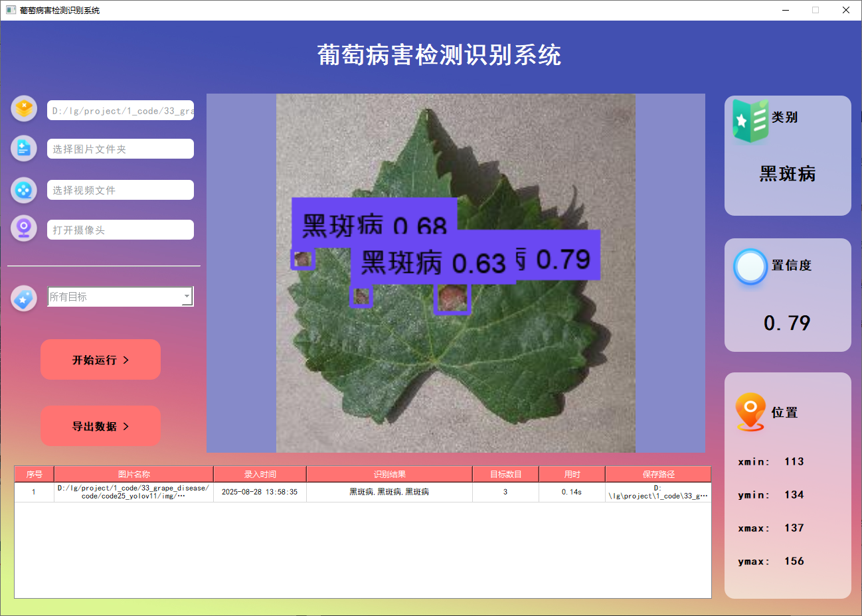Click the image name cell starting D:/lg/project
This screenshot has width=862, height=616.
point(133,492)
